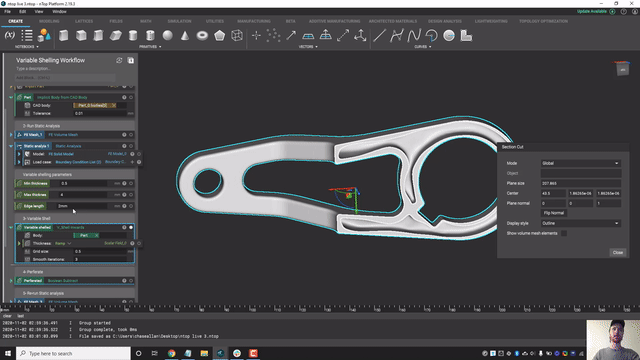Toggle visibility of Edge length variable
Screen dimensions: 640x360
[131, 206]
